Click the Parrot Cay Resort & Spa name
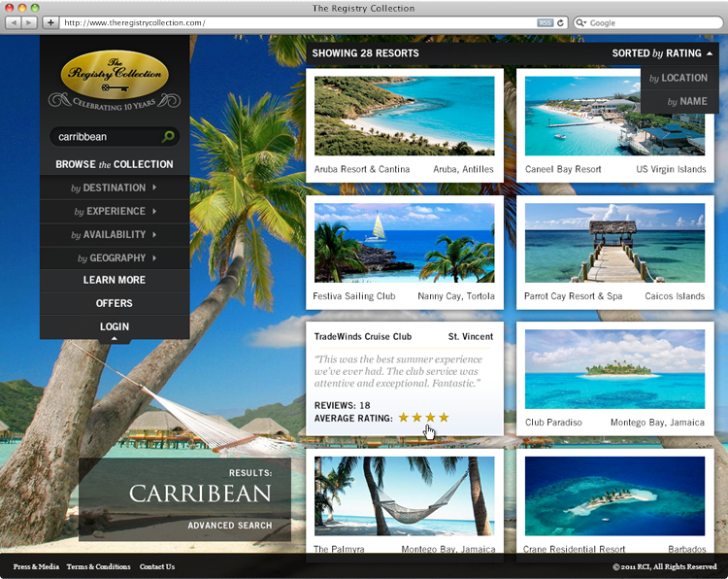 pos(574,296)
